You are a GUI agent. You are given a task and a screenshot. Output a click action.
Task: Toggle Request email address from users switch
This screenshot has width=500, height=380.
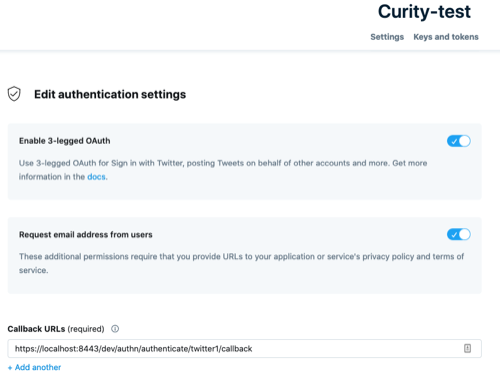point(459,234)
